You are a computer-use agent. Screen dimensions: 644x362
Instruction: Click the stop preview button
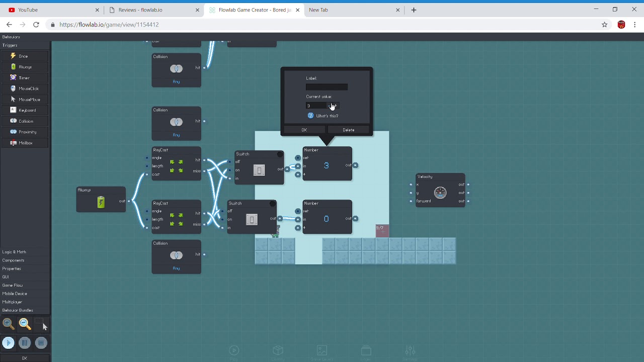coord(41,343)
